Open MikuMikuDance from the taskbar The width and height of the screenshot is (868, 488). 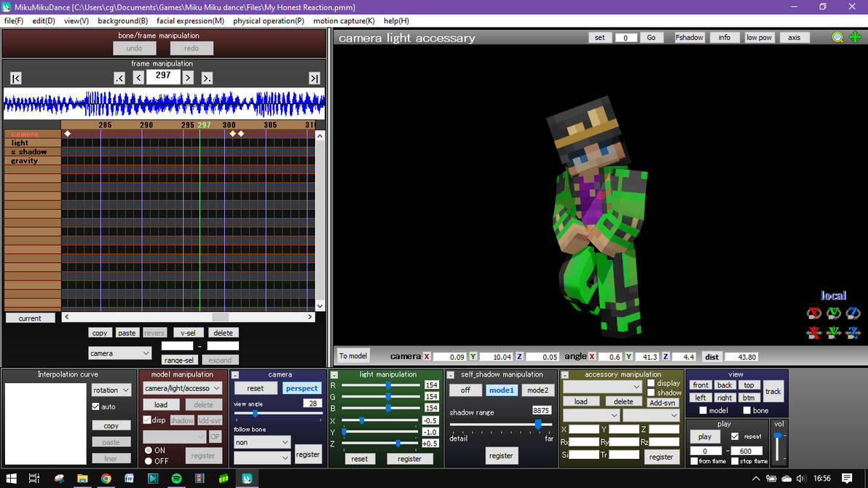tap(247, 479)
